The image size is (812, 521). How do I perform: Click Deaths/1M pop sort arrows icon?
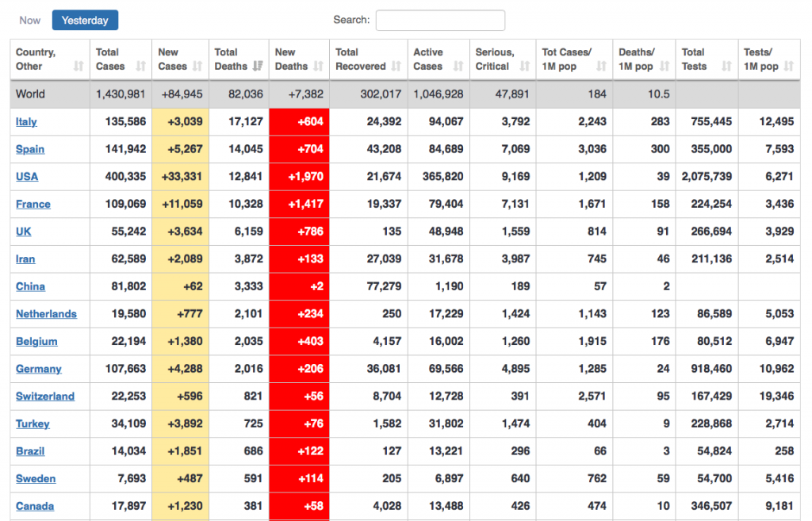665,67
